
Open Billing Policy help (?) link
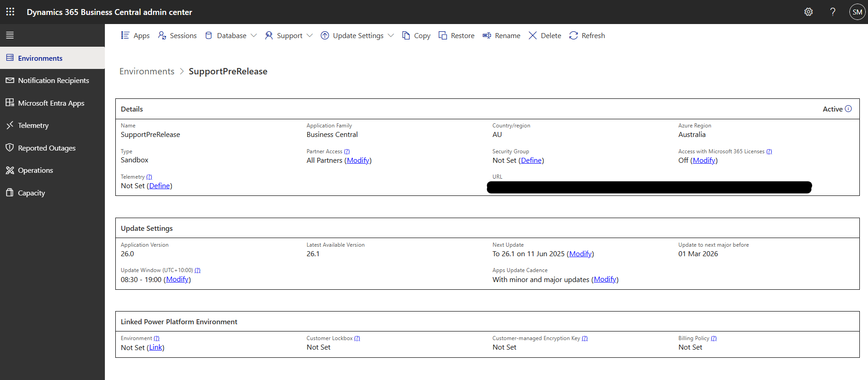pos(714,338)
